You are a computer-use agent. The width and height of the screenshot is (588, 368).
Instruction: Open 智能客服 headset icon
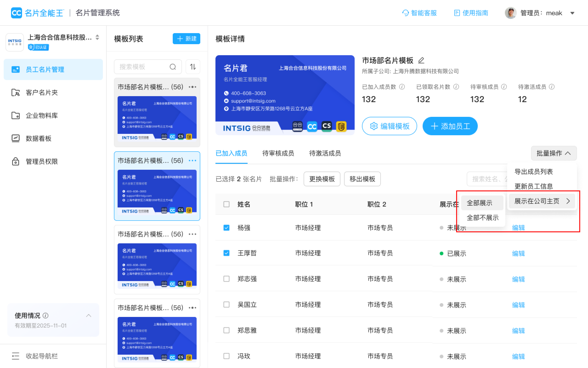405,13
